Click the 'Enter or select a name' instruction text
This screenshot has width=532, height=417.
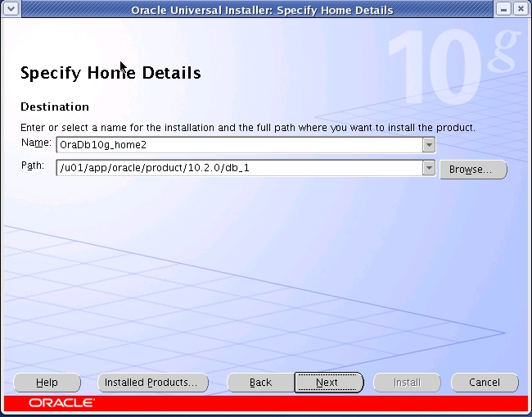point(248,128)
